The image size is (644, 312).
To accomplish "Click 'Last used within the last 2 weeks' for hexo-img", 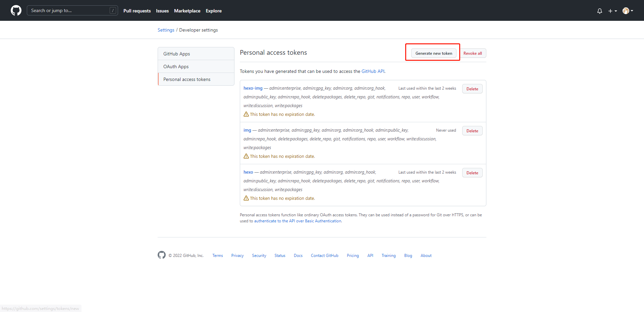I will pyautogui.click(x=427, y=88).
